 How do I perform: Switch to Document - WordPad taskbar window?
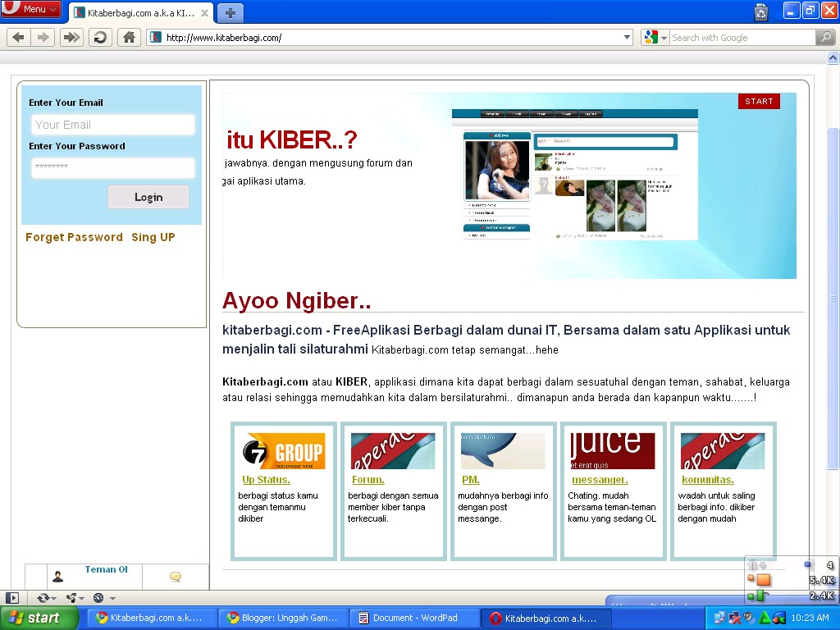click(413, 618)
